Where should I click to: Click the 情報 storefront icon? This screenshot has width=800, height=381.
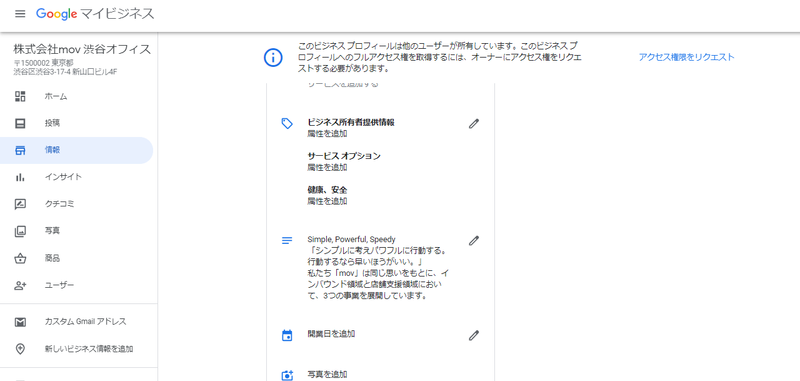point(20,150)
